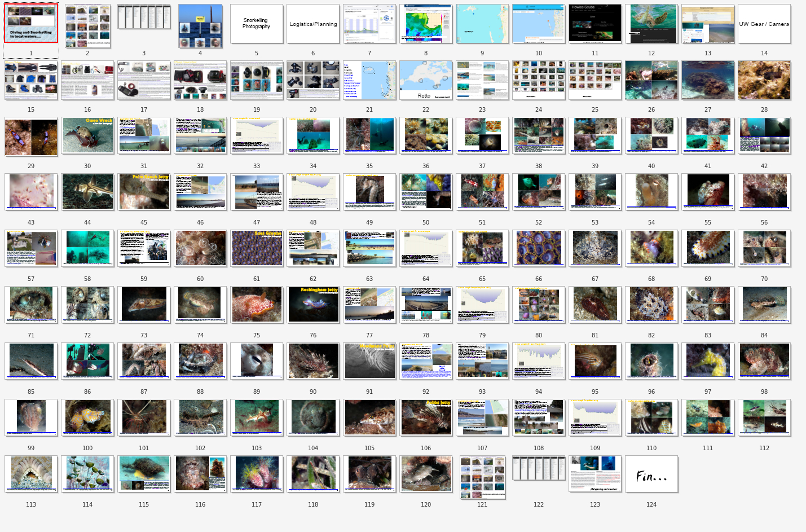Image resolution: width=806 pixels, height=532 pixels.
Task: Open the 'Snorkelling Photography' slide
Action: click(x=257, y=24)
